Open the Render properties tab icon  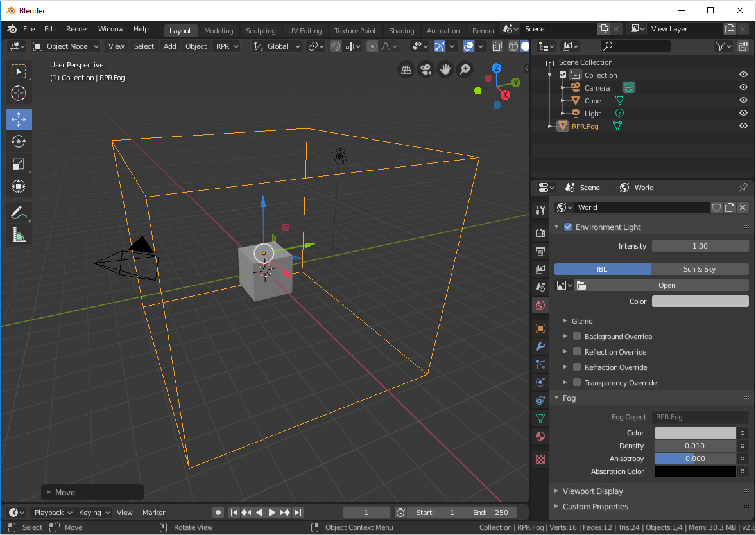(540, 232)
